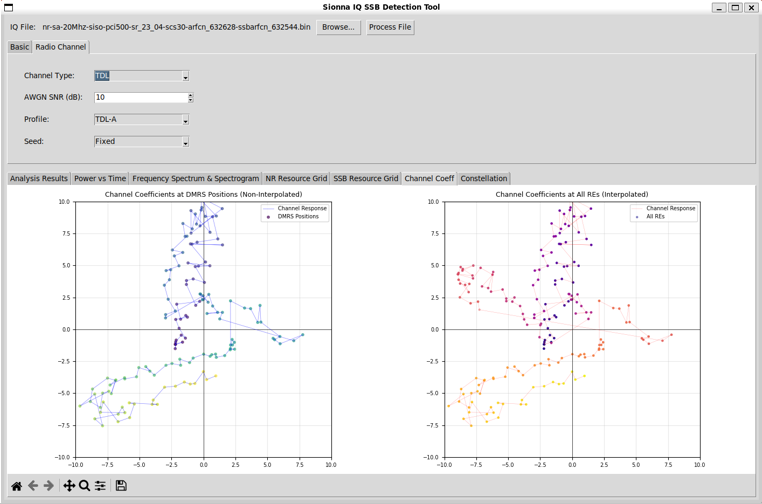This screenshot has width=762, height=504.
Task: Open the Frequency Spectrum & Spectrogram tab
Action: 195,179
